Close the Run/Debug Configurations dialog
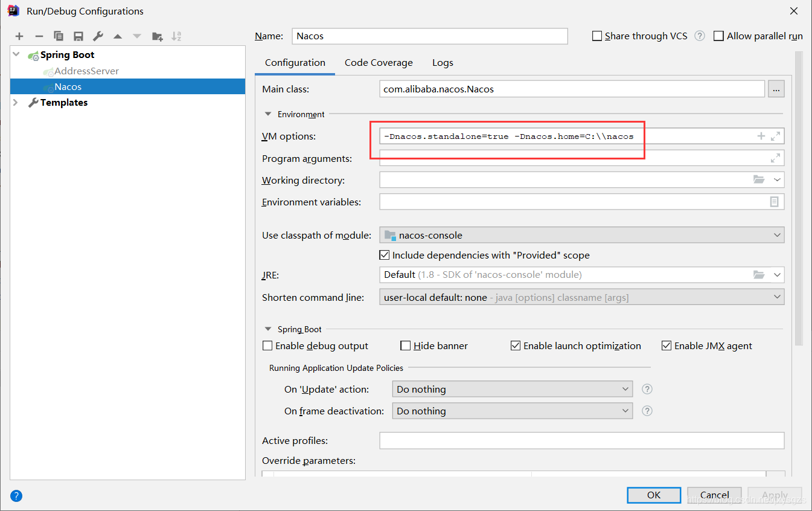This screenshot has height=511, width=812. 794,11
